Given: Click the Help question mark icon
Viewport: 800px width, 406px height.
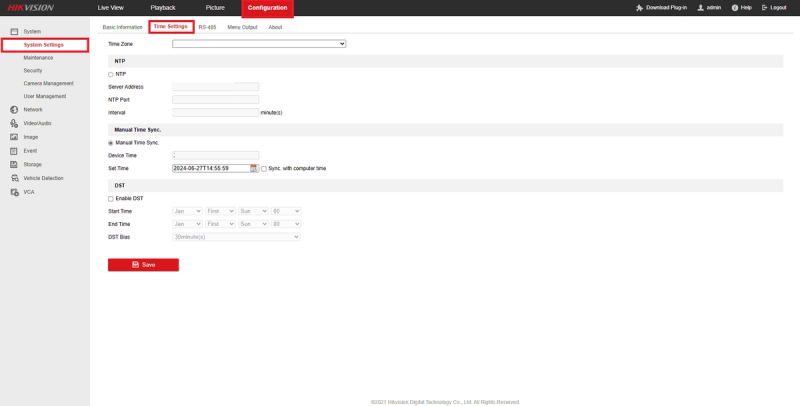Looking at the screenshot, I should [x=735, y=8].
